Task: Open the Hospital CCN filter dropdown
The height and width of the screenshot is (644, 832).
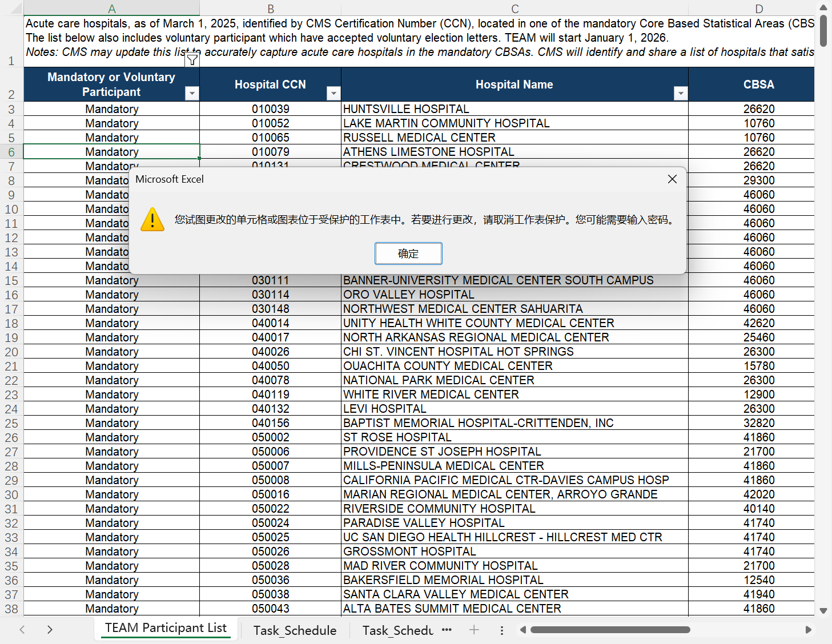Action: coord(333,92)
